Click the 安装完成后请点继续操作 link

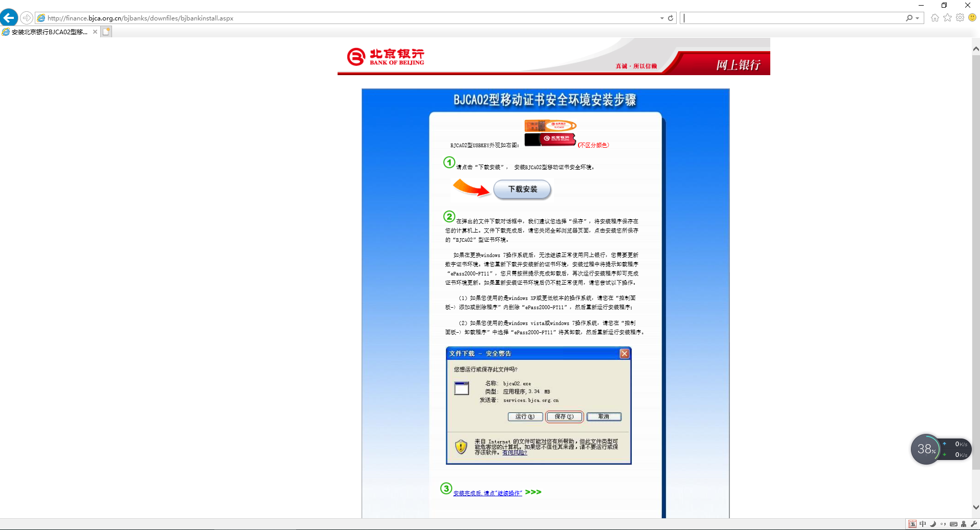pyautogui.click(x=487, y=493)
